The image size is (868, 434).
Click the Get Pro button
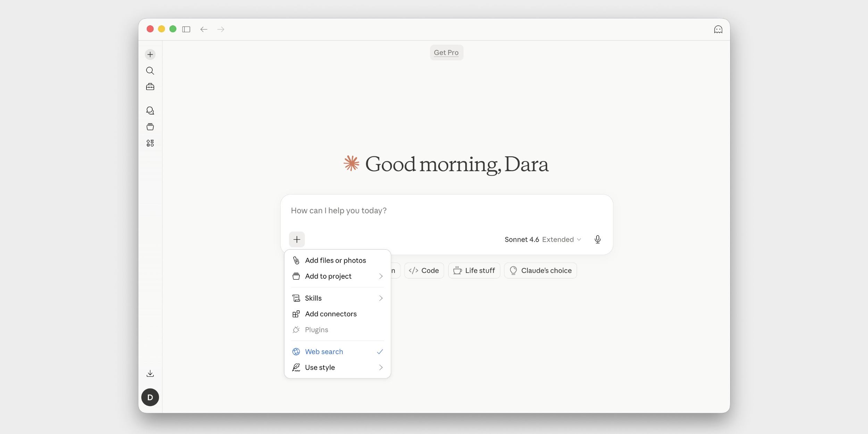tap(446, 53)
